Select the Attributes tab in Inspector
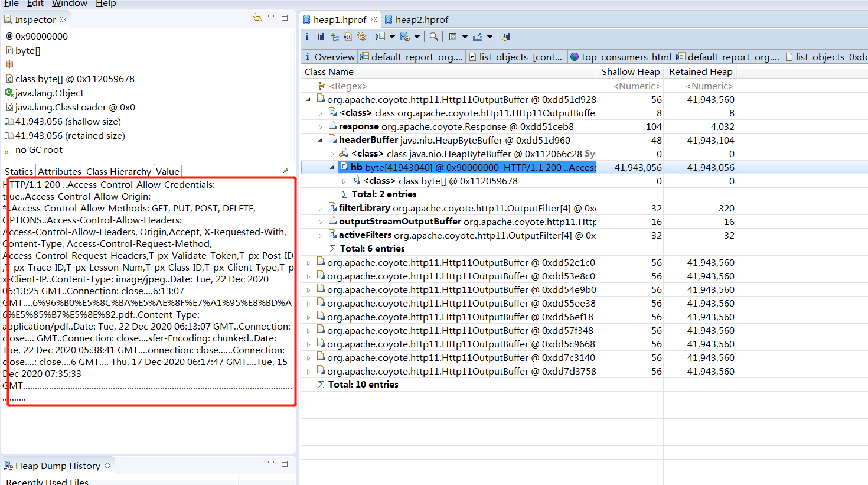 tap(60, 171)
